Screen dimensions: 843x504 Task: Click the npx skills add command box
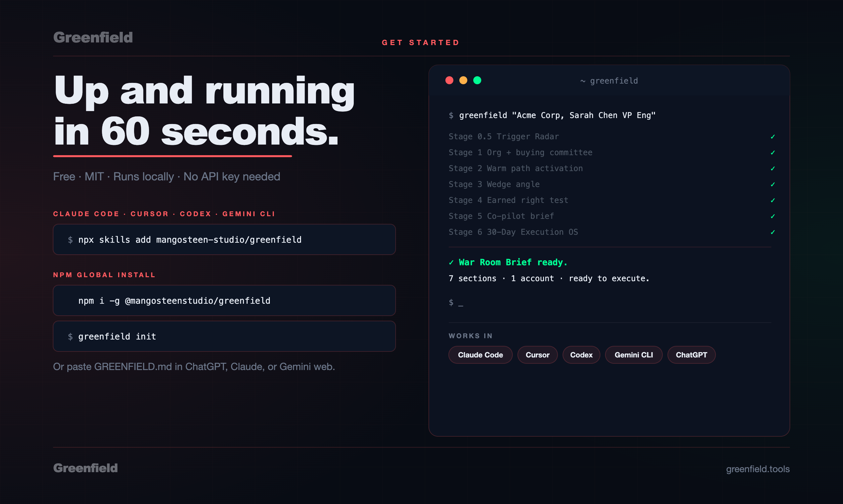click(224, 239)
